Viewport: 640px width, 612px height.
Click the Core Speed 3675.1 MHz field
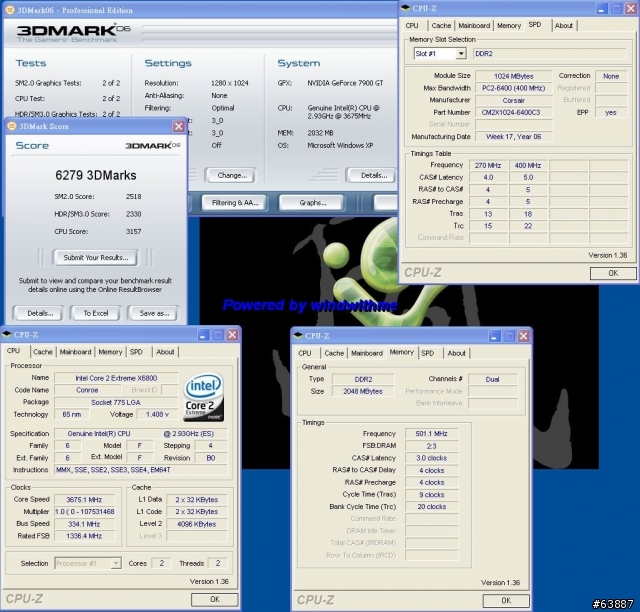tap(84, 500)
